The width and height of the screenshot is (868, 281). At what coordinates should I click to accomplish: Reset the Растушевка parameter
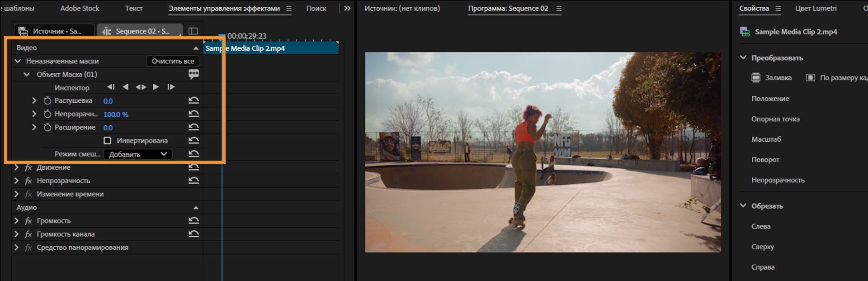[x=193, y=100]
